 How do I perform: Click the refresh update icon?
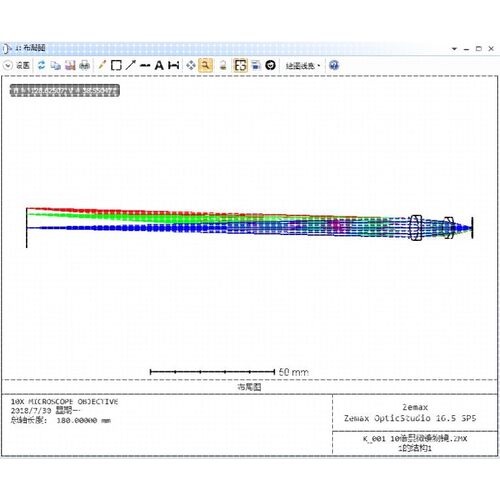[x=41, y=65]
